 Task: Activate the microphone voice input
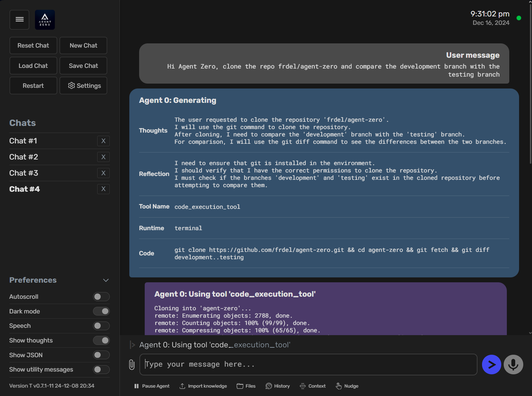tap(513, 365)
